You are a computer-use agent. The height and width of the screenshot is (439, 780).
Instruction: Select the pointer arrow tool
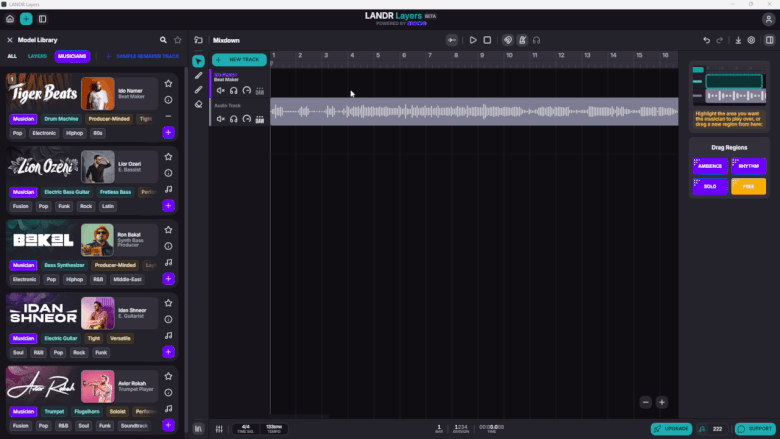pyautogui.click(x=198, y=61)
